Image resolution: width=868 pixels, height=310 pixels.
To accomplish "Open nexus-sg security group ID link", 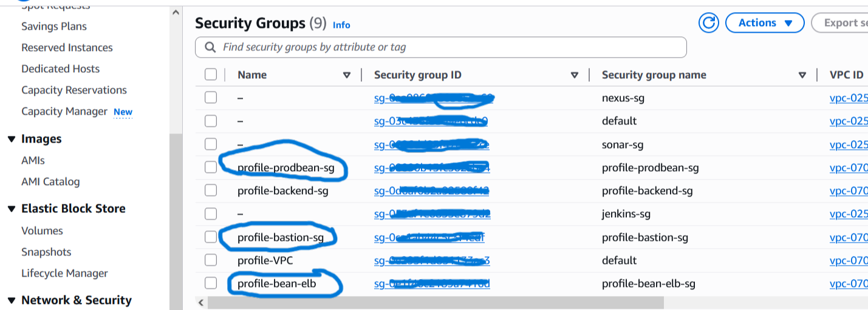I will point(433,98).
